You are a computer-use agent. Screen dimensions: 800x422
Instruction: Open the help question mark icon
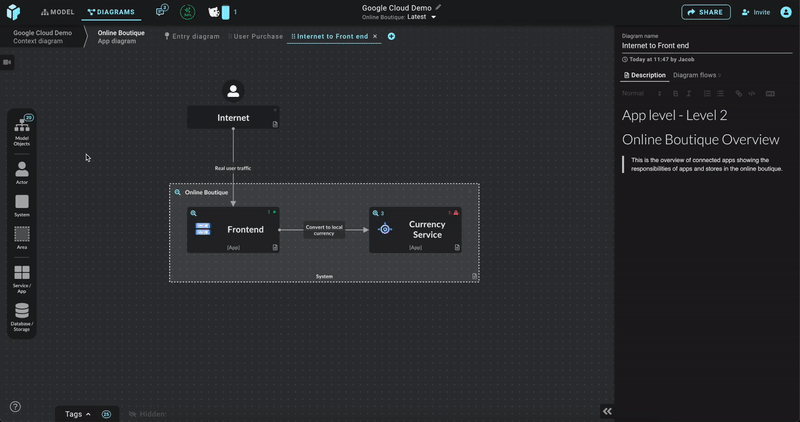tap(15, 407)
